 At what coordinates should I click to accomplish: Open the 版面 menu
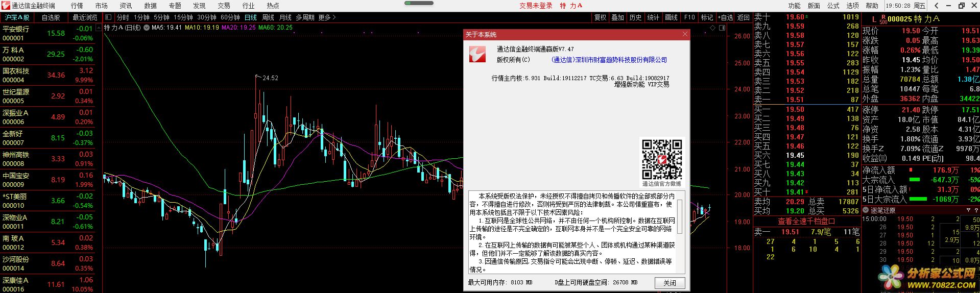point(814,6)
